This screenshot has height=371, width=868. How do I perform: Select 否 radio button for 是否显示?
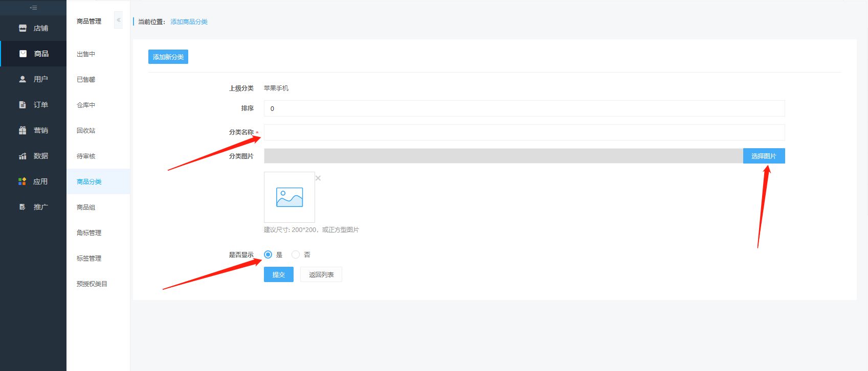pos(296,254)
